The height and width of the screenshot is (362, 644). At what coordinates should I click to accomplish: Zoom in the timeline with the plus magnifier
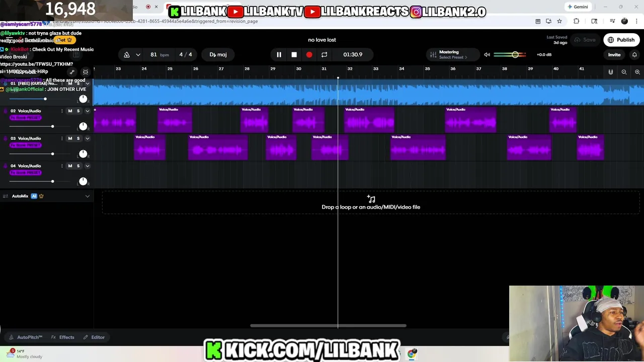click(637, 72)
